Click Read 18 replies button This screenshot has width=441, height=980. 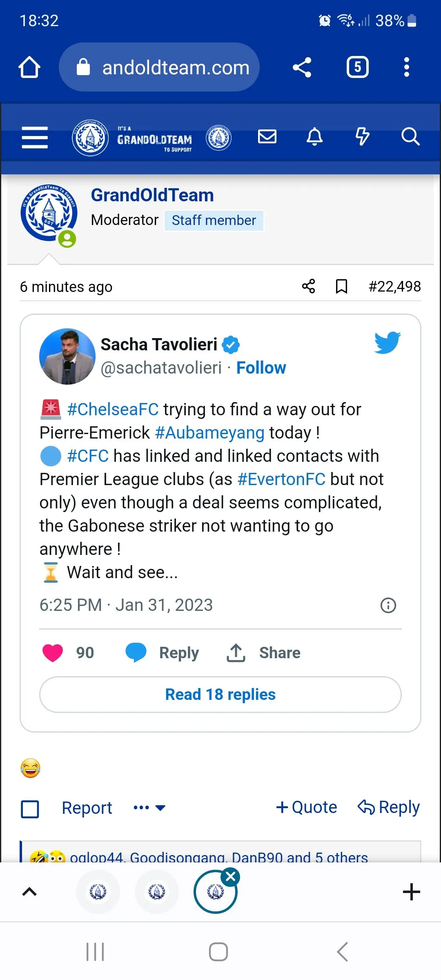tap(220, 695)
